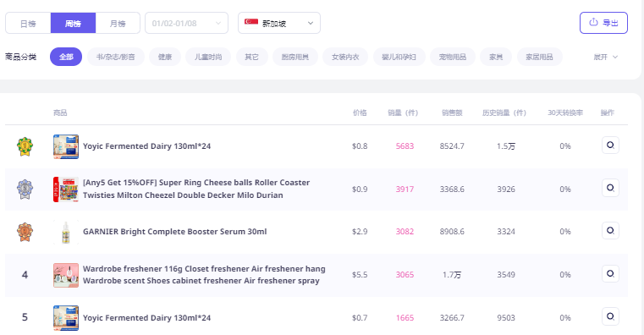
Task: Click the rank number 4
Action: coord(25,275)
